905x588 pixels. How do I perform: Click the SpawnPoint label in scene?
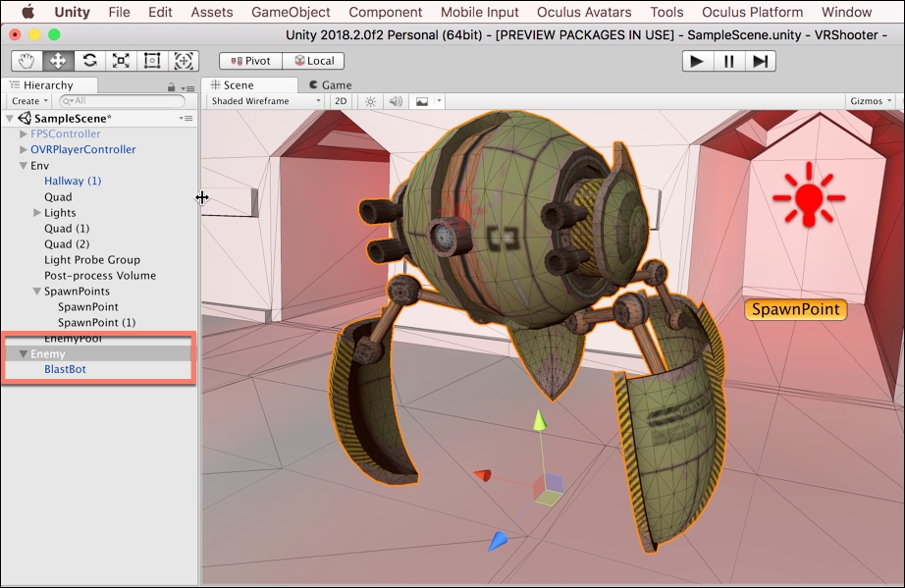coord(795,309)
